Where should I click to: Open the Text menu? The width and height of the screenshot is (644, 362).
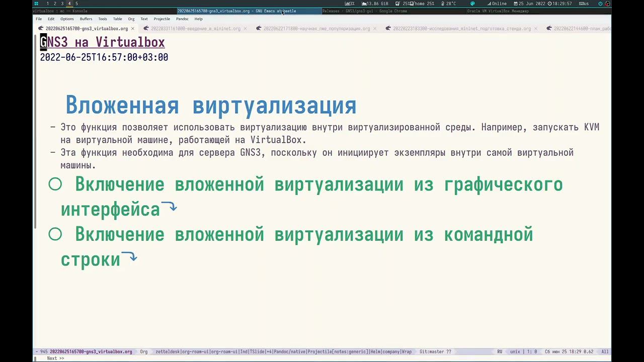pos(144,19)
